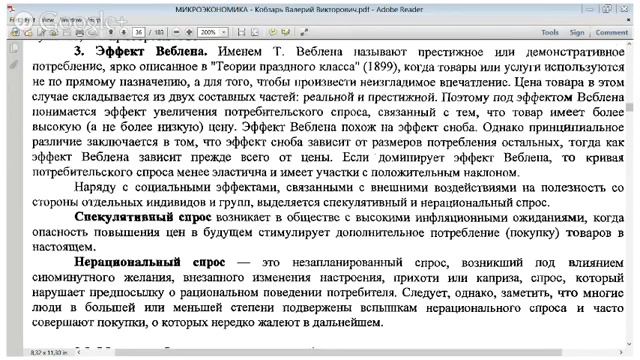Click the zoom out minus button

coord(176,32)
